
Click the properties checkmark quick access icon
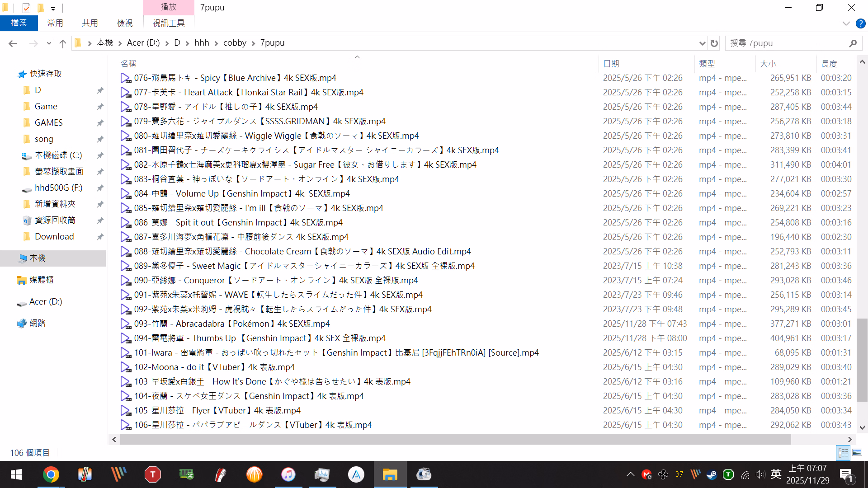pyautogui.click(x=26, y=8)
